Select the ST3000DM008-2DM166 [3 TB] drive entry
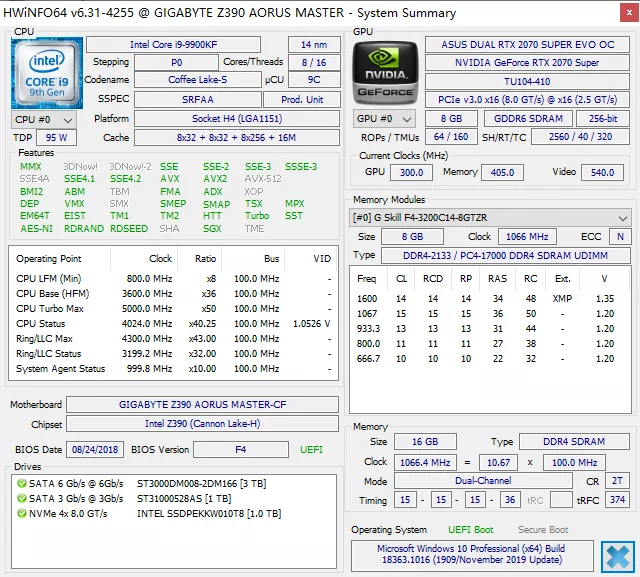Image resolution: width=640 pixels, height=577 pixels. 202,484
